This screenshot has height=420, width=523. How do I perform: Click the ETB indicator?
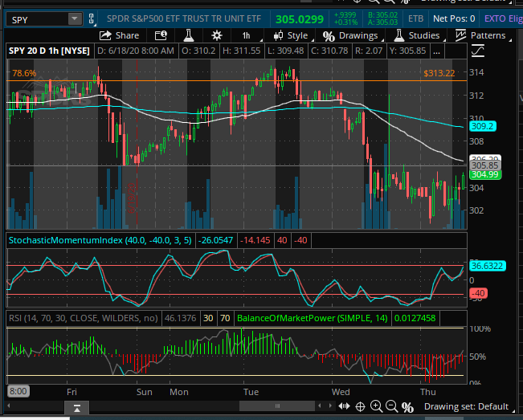point(415,18)
